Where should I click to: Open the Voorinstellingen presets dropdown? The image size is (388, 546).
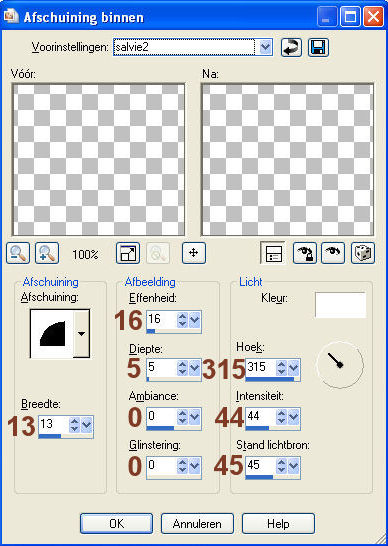pyautogui.click(x=265, y=47)
